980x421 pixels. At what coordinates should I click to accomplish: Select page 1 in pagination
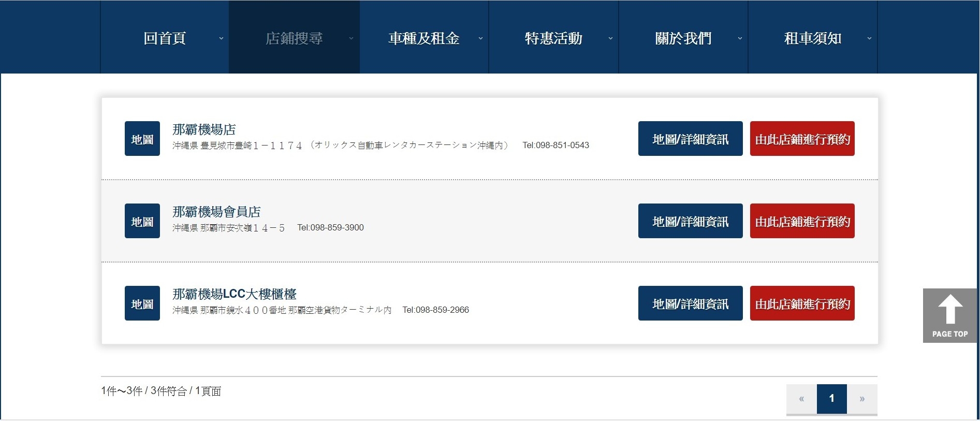pyautogui.click(x=832, y=399)
